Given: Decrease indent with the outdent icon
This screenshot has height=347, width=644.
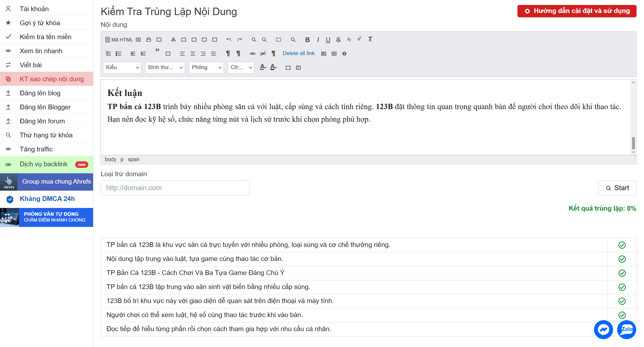Looking at the screenshot, I should pyautogui.click(x=133, y=53).
